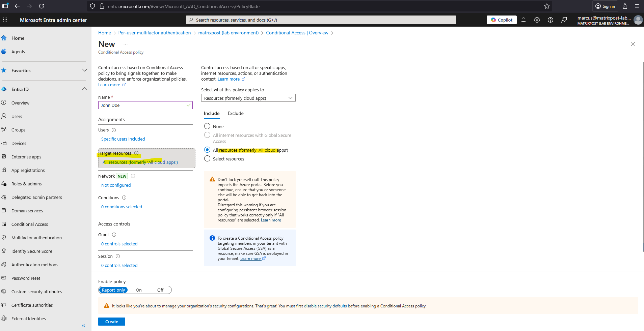644x331 pixels.
Task: Open App registrations in the sidebar
Action: [x=28, y=170]
